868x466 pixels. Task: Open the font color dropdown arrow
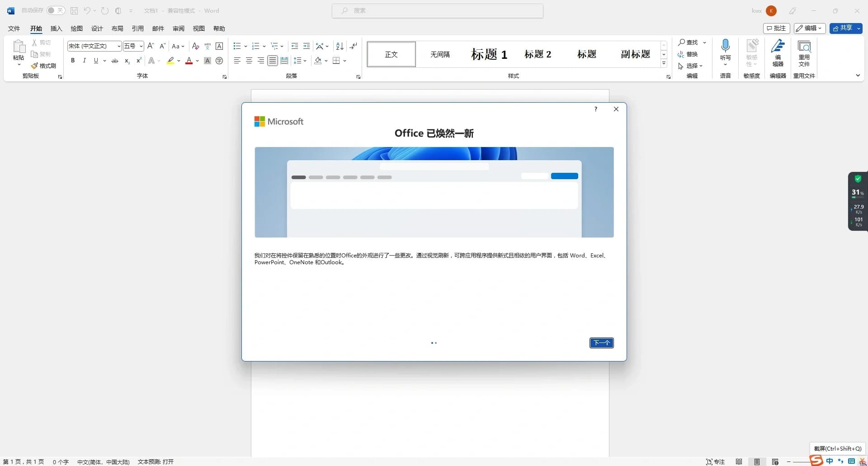(198, 61)
